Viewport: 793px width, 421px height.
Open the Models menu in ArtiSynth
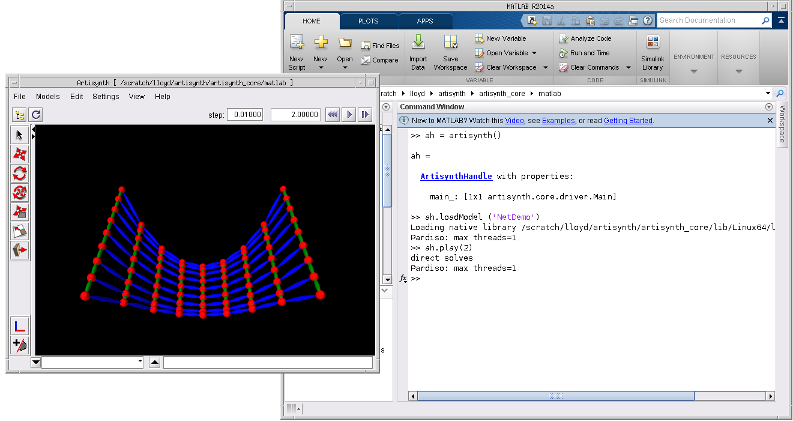[47, 96]
